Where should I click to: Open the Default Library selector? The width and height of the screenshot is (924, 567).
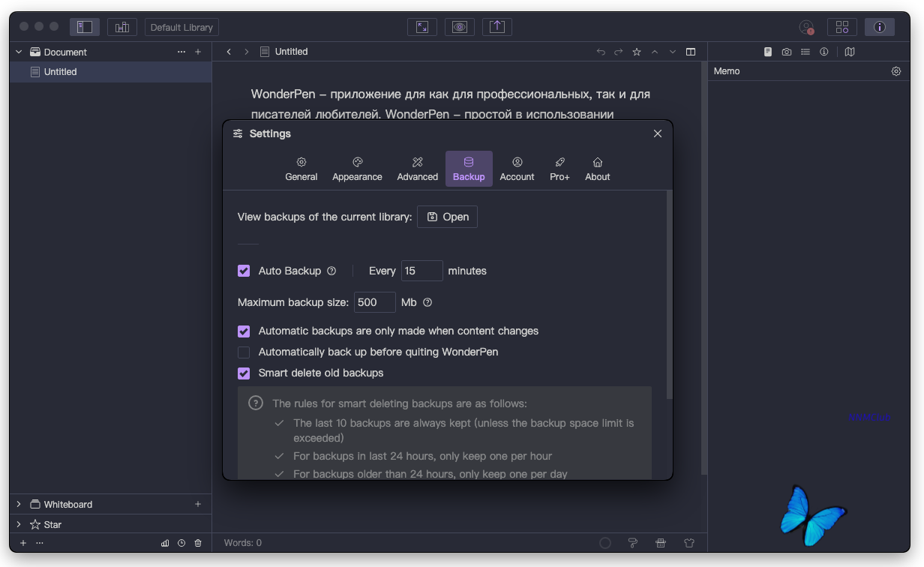pyautogui.click(x=181, y=27)
